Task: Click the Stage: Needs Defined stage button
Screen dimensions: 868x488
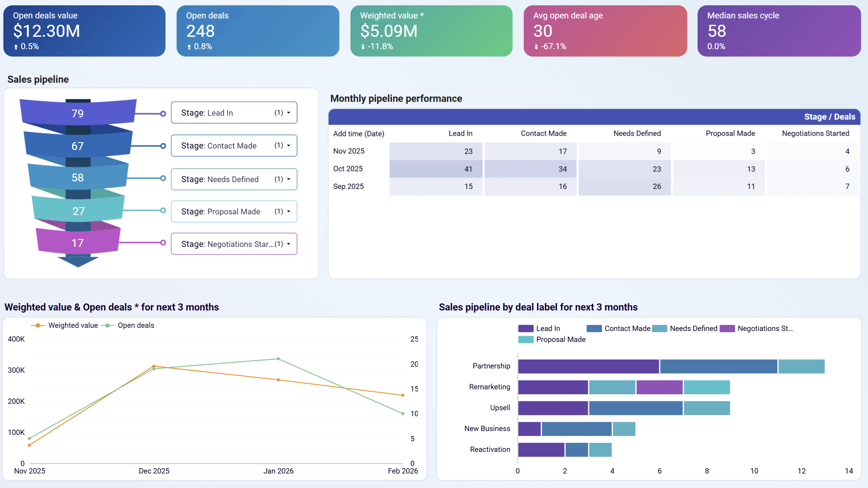Action: coord(233,179)
